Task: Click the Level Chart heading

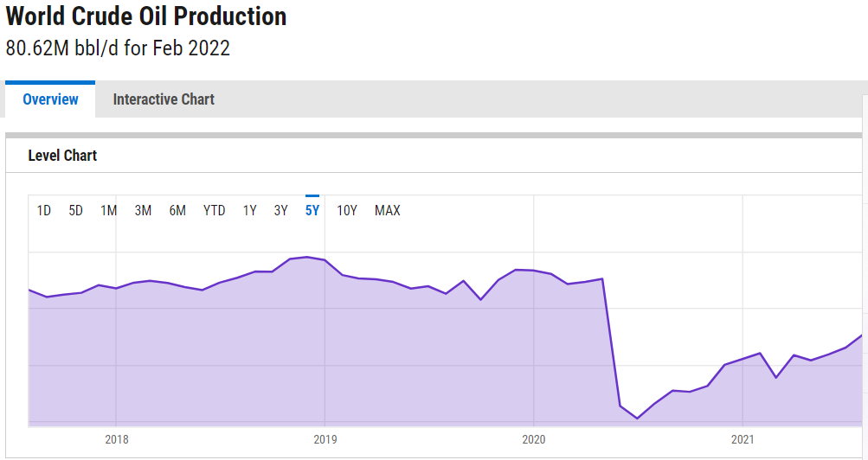Action: (62, 156)
